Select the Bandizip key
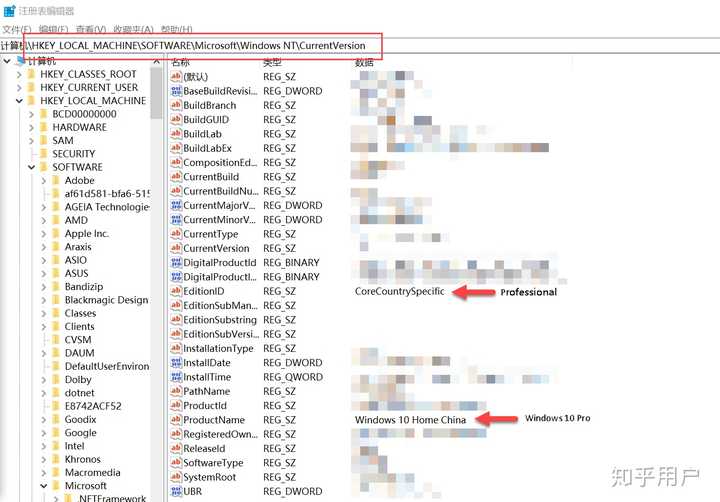 point(84,287)
